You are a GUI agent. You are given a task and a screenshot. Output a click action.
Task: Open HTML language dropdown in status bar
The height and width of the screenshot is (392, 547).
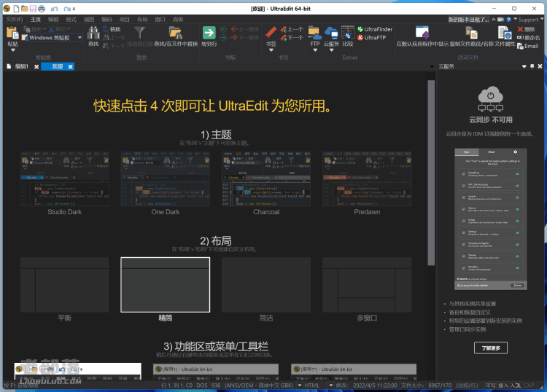330,385
